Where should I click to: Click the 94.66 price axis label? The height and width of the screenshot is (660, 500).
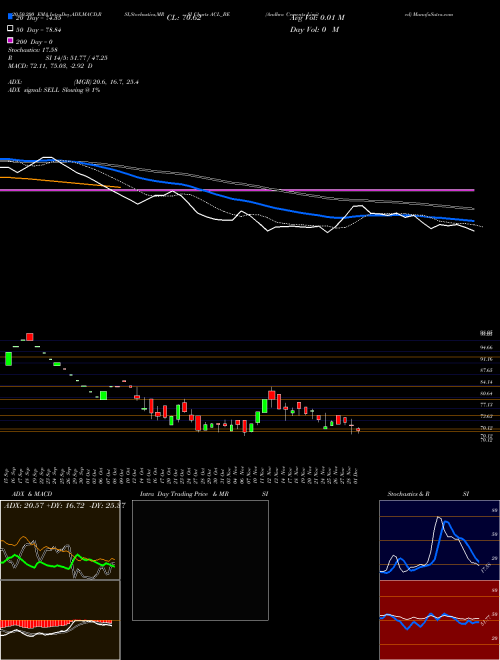[x=487, y=348]
